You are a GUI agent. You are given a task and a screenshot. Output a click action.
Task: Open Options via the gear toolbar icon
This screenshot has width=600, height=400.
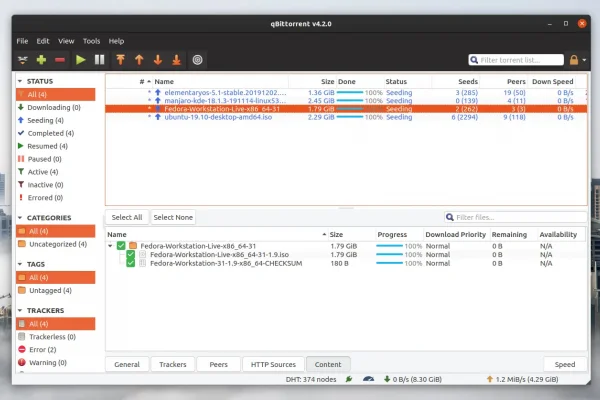(197, 60)
